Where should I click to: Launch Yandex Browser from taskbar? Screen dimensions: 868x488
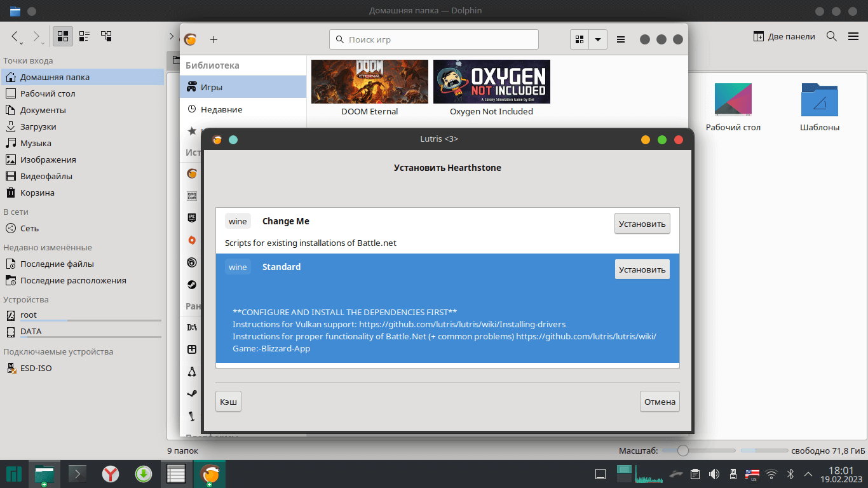point(111,474)
